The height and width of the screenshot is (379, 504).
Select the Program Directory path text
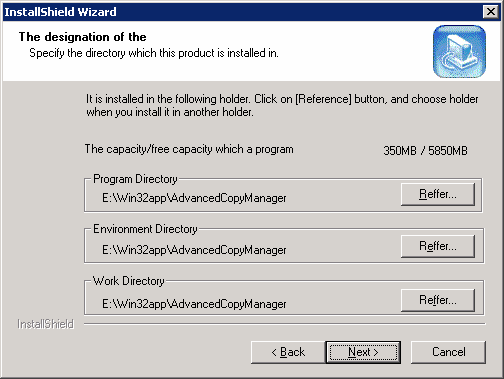[x=194, y=198]
